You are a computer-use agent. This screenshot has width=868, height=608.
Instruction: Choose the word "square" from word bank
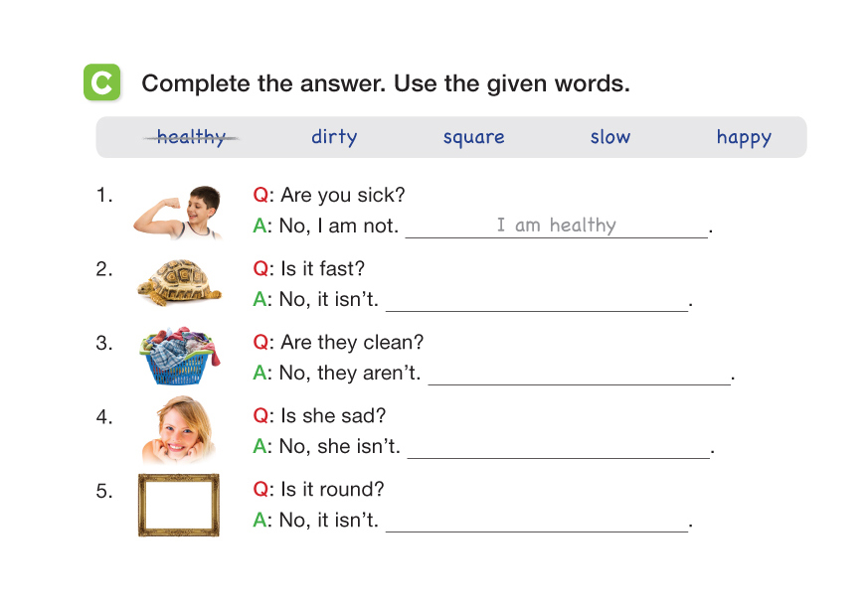(x=473, y=137)
